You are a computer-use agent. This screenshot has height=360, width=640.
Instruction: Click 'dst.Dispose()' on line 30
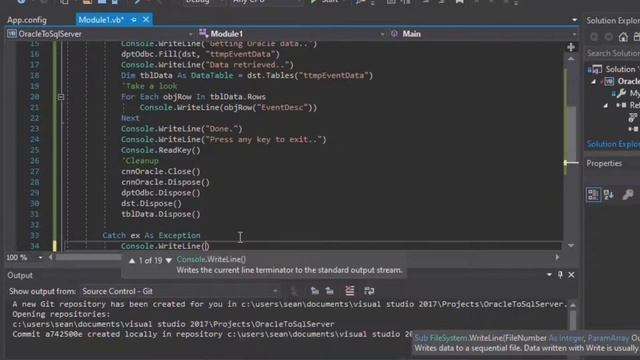[151, 203]
